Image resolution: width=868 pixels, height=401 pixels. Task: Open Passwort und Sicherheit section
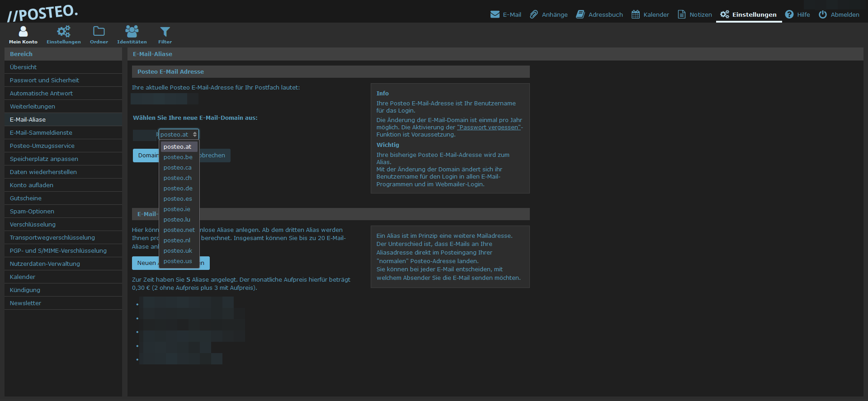point(44,80)
